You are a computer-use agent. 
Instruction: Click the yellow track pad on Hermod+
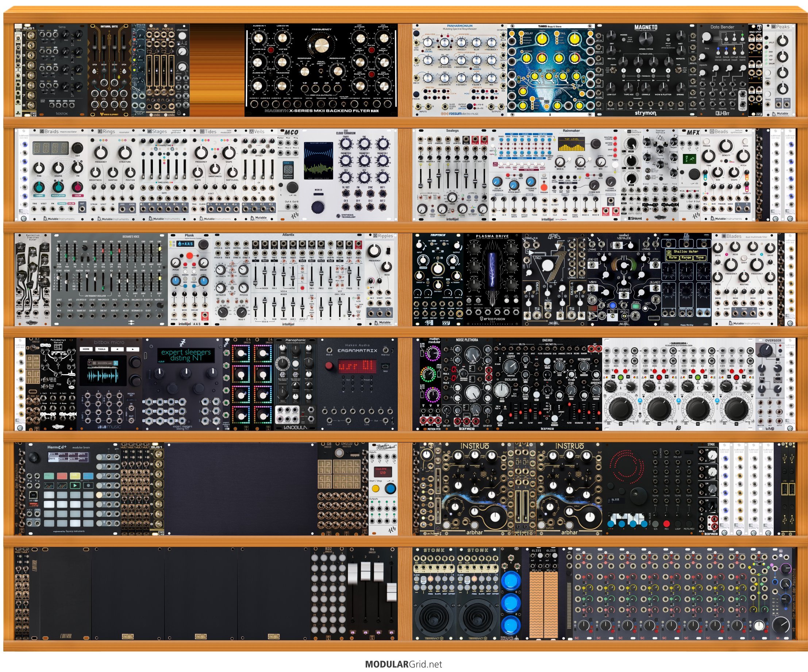pyautogui.click(x=75, y=476)
